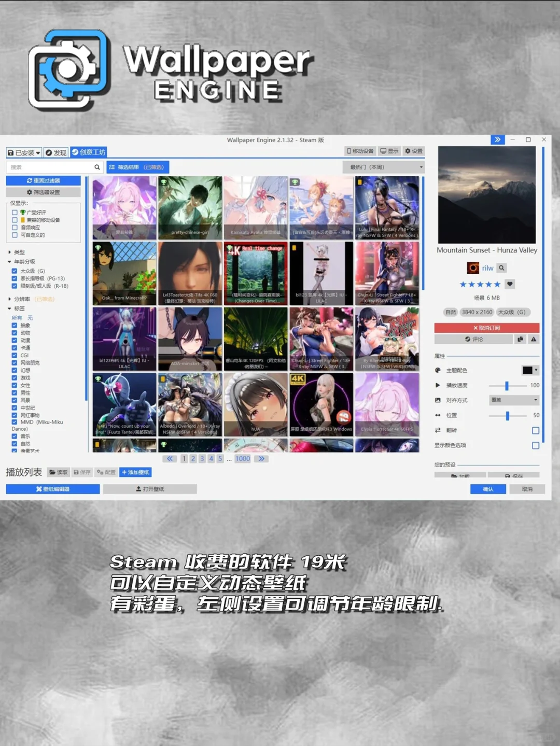The width and height of the screenshot is (560, 746).
Task: Click the heart favorite icon
Action: (x=510, y=284)
